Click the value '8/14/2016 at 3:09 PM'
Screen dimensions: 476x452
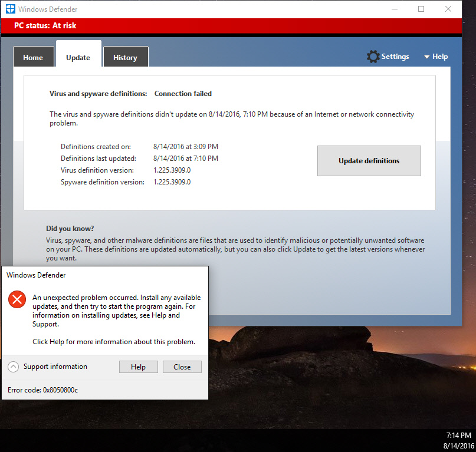click(x=186, y=147)
